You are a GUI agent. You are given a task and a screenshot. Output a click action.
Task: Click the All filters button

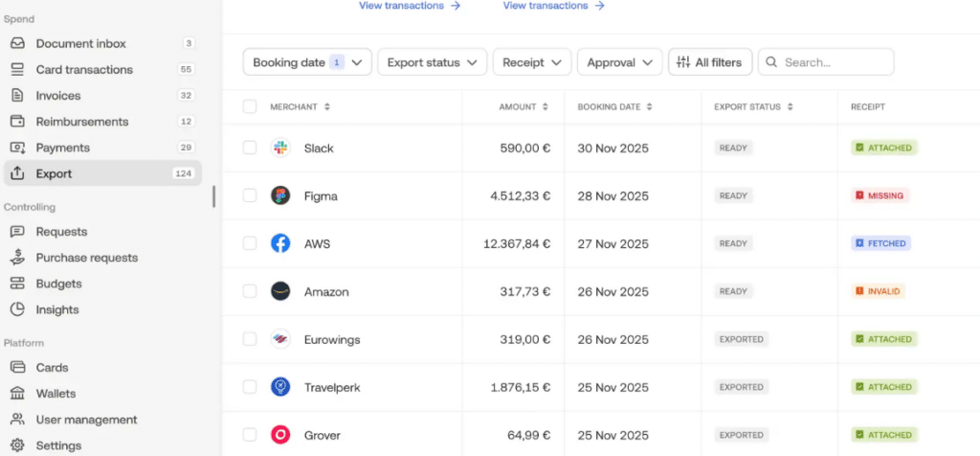point(710,62)
